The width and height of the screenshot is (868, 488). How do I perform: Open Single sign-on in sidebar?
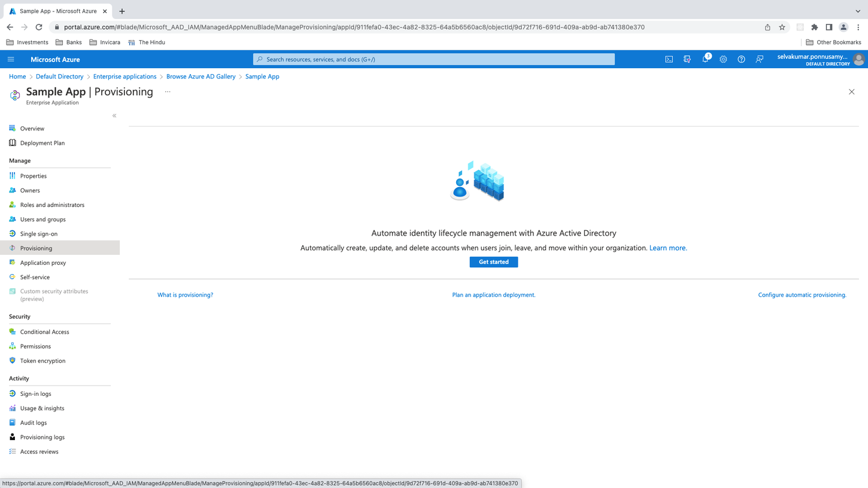point(39,234)
